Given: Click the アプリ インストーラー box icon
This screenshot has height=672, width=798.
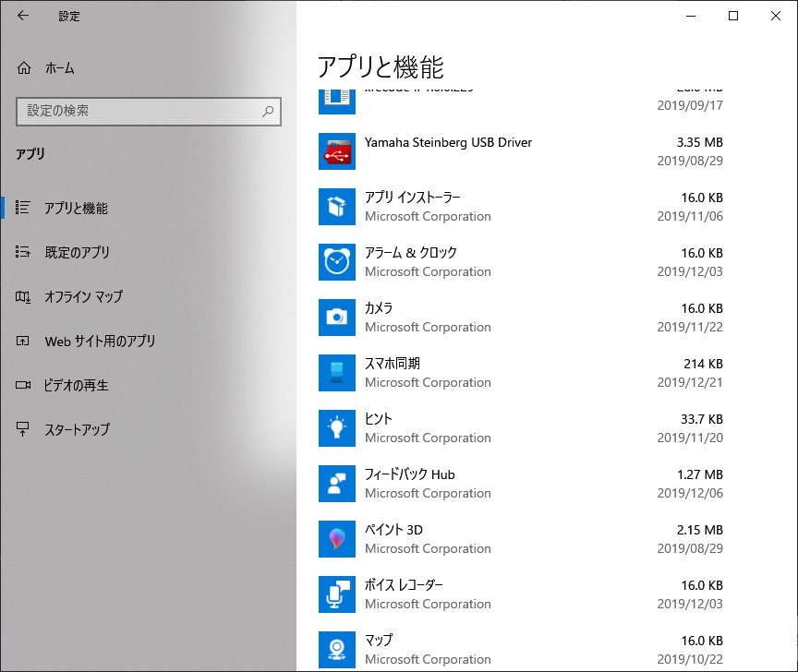Looking at the screenshot, I should tap(337, 207).
